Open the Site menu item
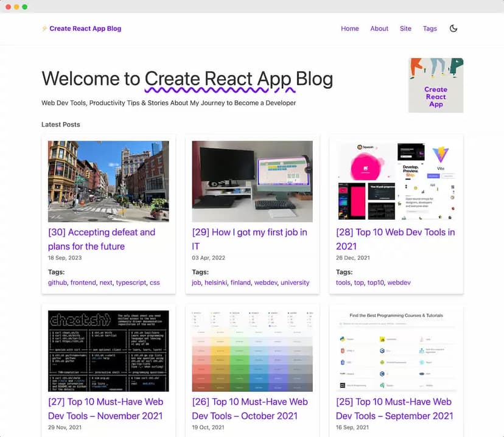The height and width of the screenshot is (437, 504). click(405, 29)
